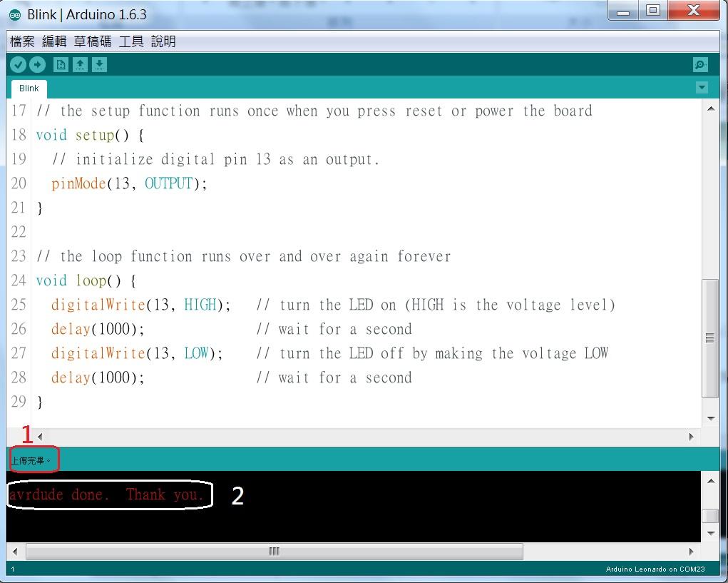Open the Serial Monitor magnifier icon
The height and width of the screenshot is (583, 728).
[x=700, y=64]
